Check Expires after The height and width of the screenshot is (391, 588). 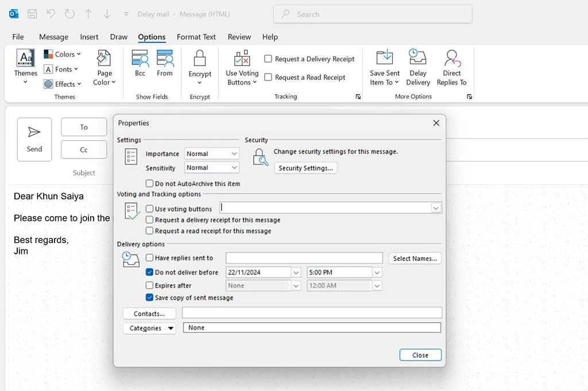(150, 285)
